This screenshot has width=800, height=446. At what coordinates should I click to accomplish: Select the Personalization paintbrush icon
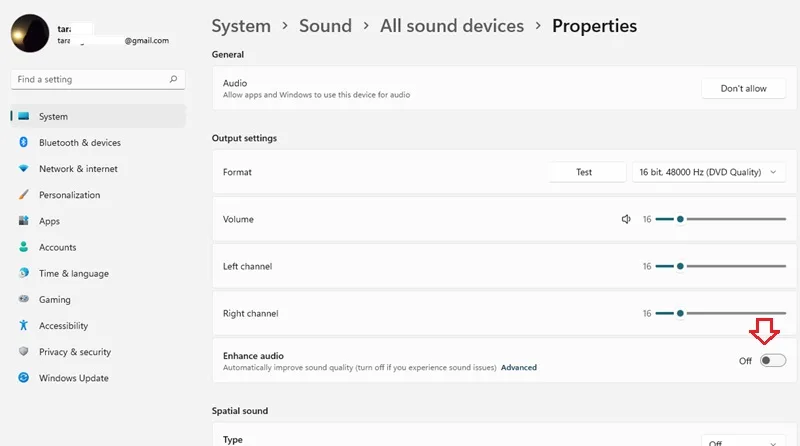pyautogui.click(x=23, y=194)
